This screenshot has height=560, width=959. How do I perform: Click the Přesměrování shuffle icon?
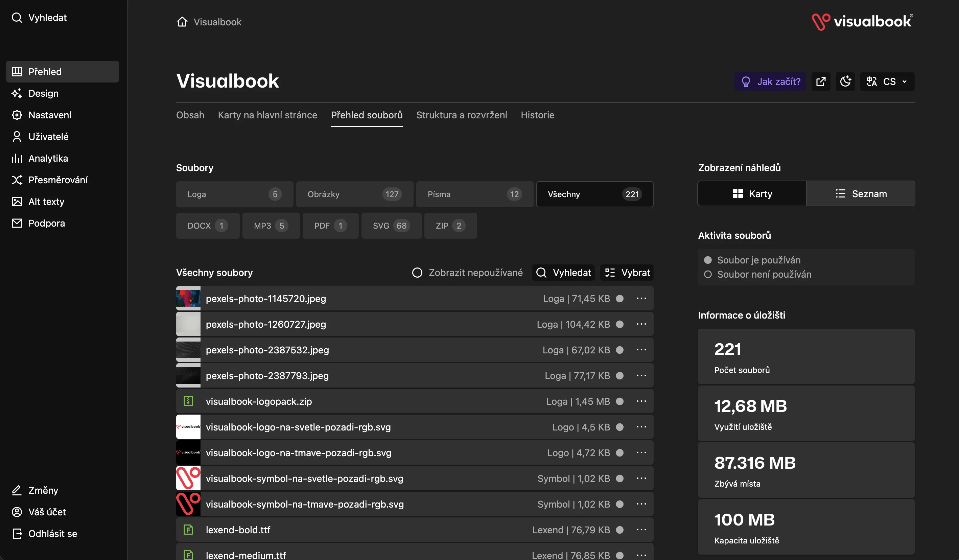click(x=17, y=180)
